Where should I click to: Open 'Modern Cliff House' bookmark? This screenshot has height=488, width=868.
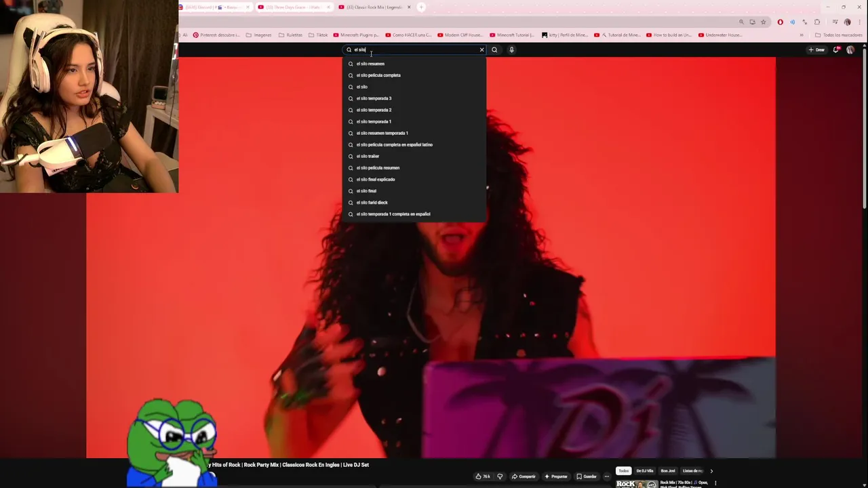[460, 35]
